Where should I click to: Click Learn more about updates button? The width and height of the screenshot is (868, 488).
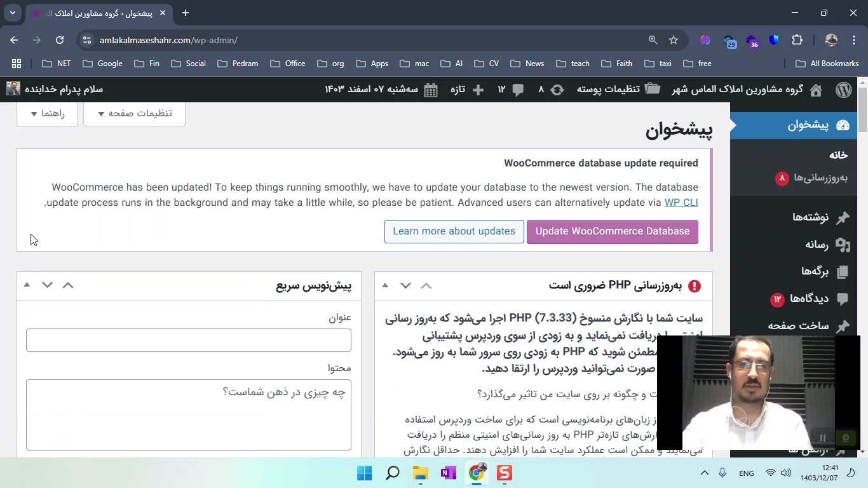point(454,231)
